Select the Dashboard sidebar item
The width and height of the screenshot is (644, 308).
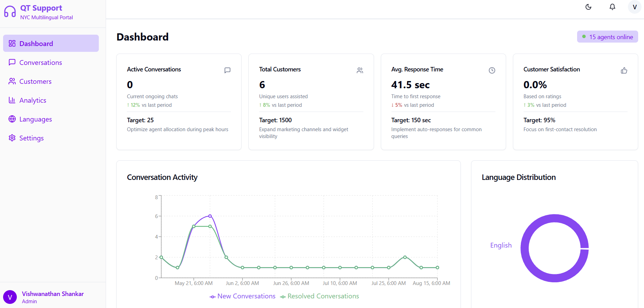pos(51,44)
